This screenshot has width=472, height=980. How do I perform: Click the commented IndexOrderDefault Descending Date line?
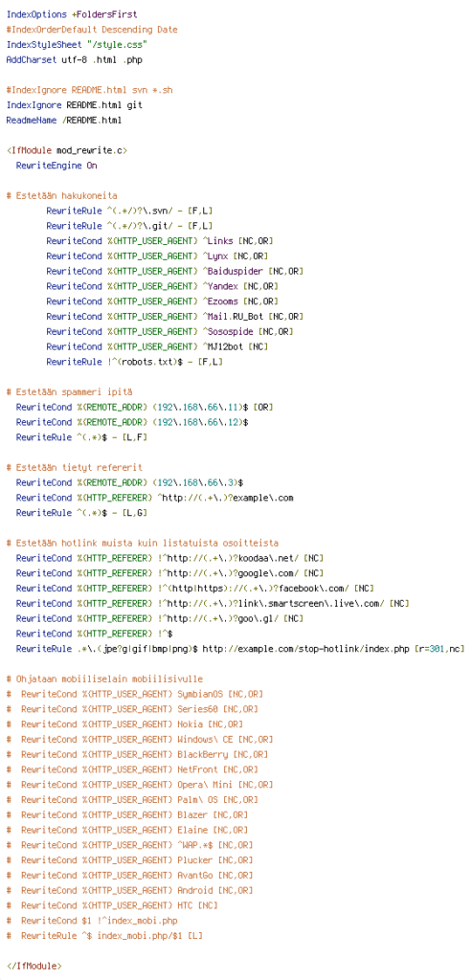92,30
